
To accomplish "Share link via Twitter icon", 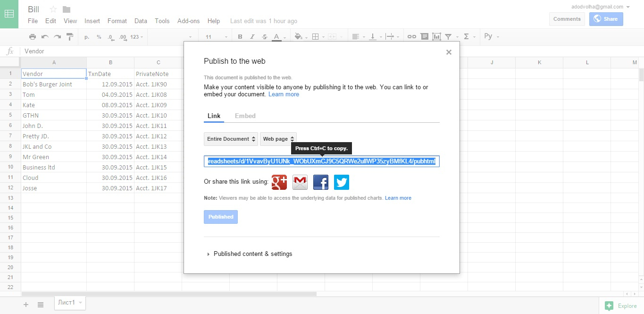I will pyautogui.click(x=342, y=182).
